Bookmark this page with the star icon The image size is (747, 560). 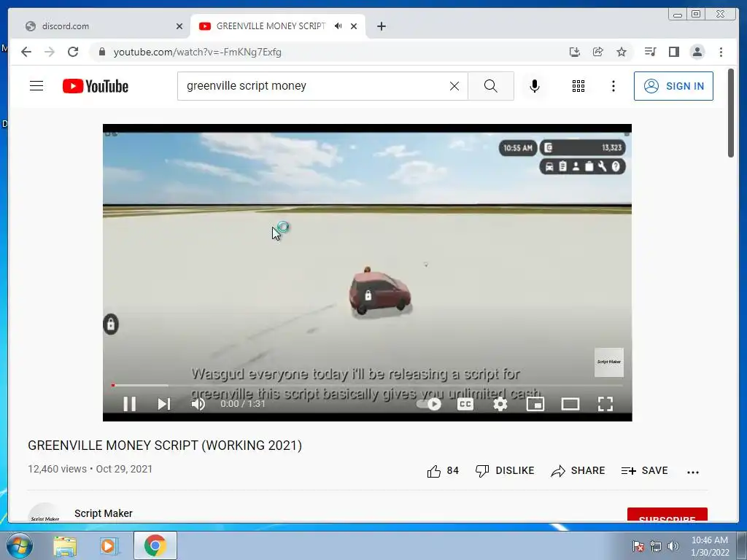[622, 52]
